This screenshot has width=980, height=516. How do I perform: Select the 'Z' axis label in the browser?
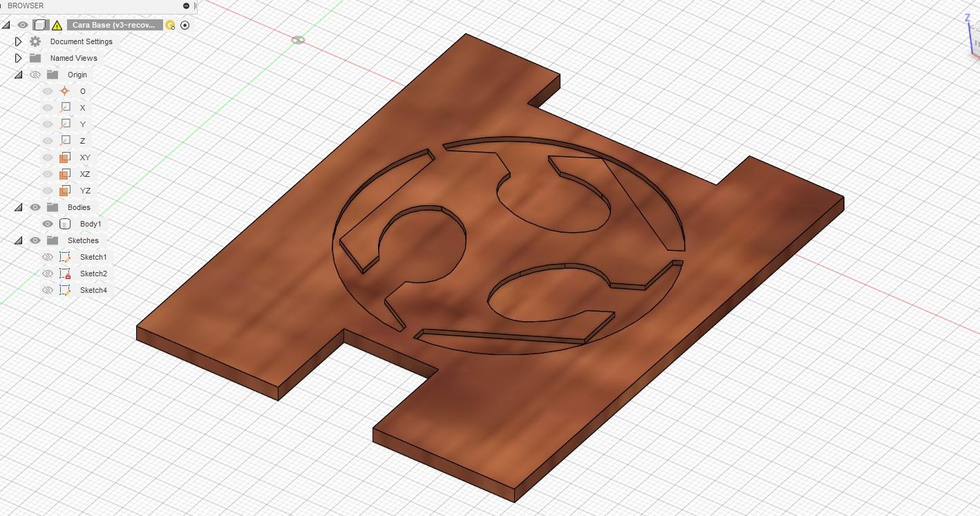coord(83,141)
